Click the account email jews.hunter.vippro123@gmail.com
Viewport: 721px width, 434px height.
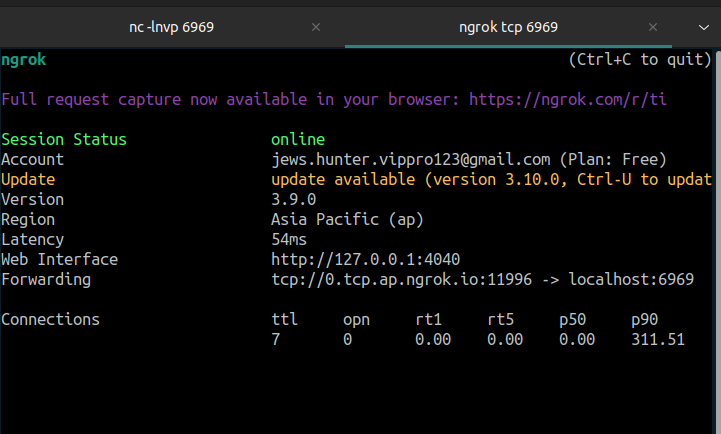pyautogui.click(x=410, y=160)
